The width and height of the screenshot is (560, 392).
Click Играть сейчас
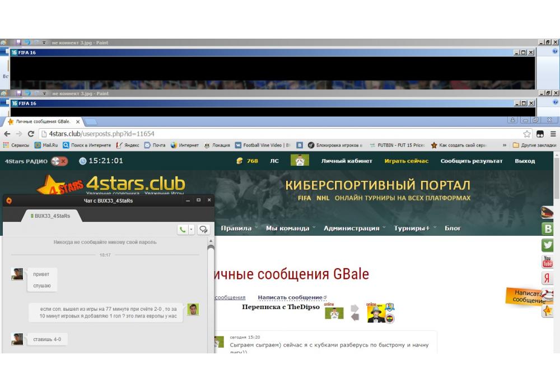click(x=406, y=161)
